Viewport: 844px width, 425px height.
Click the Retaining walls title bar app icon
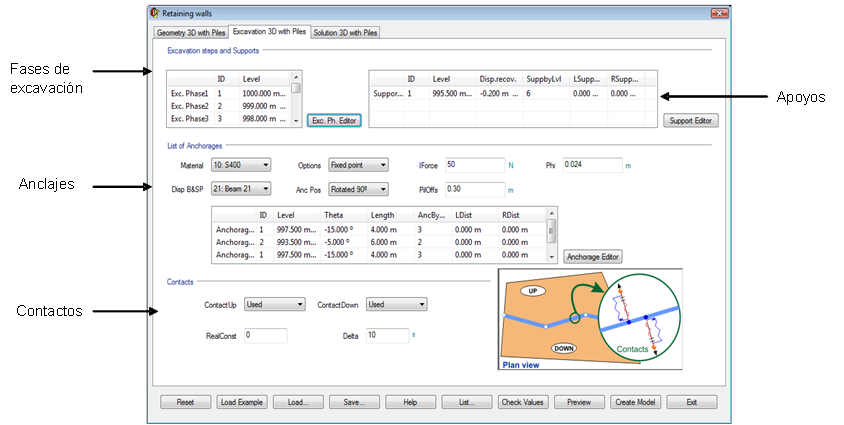click(156, 13)
